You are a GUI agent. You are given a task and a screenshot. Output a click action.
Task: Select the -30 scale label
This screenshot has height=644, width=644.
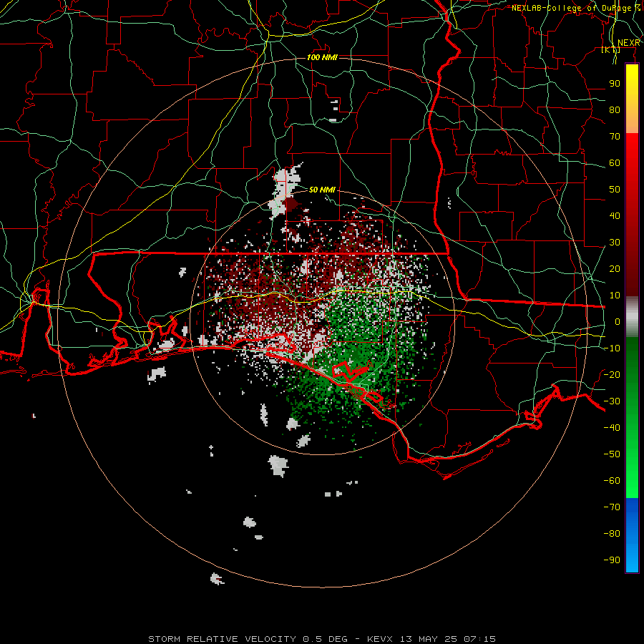click(612, 401)
